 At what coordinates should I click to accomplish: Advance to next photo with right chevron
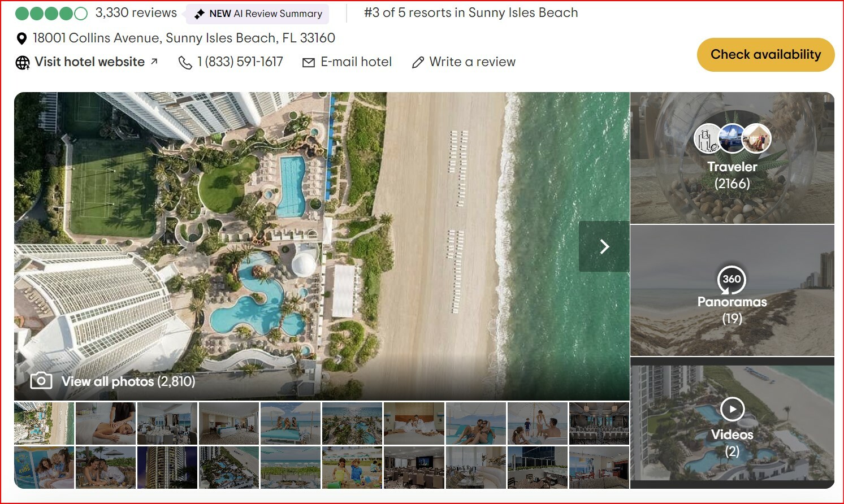pyautogui.click(x=604, y=246)
